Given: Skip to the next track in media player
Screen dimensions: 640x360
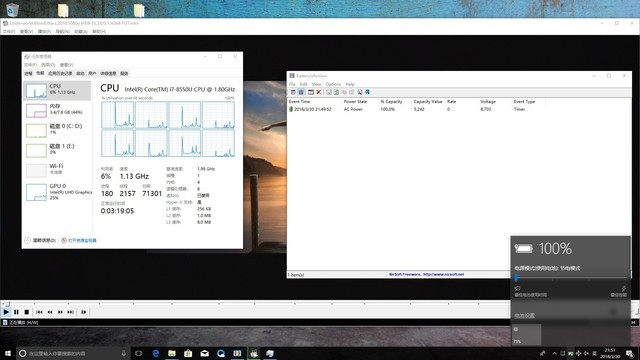Looking at the screenshot, I should 70,312.
